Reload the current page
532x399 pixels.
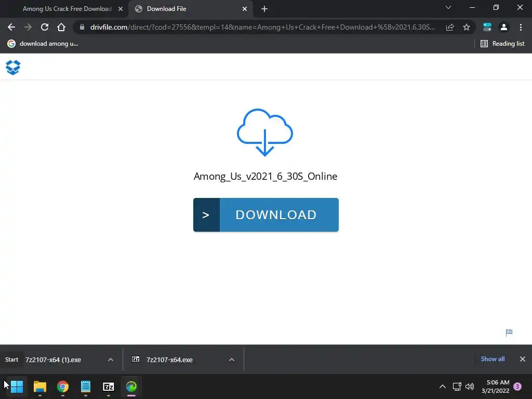tap(45, 27)
